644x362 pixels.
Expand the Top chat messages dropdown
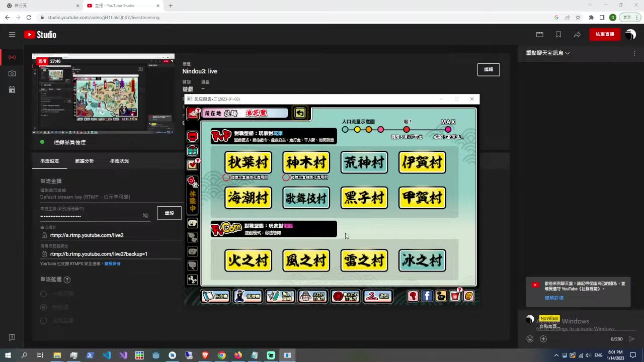(547, 53)
